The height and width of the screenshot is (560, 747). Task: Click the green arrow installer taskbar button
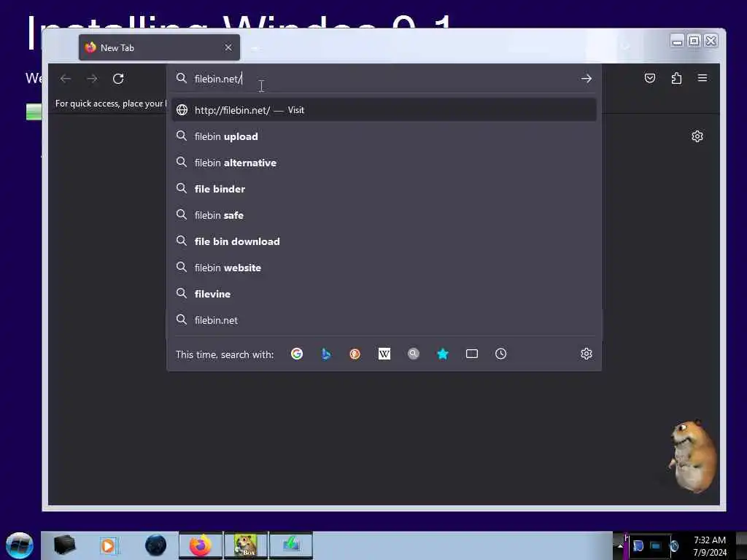tap(291, 545)
